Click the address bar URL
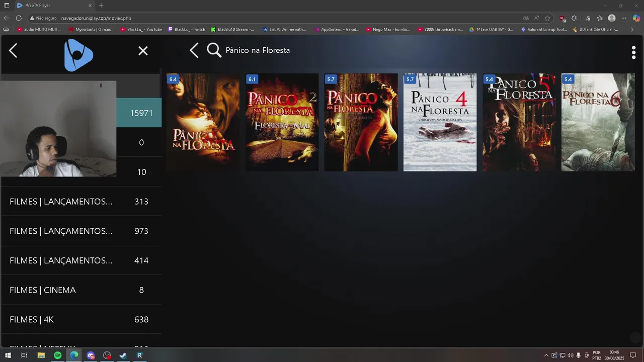Viewport: 644px width, 362px height. pyautogui.click(x=96, y=18)
